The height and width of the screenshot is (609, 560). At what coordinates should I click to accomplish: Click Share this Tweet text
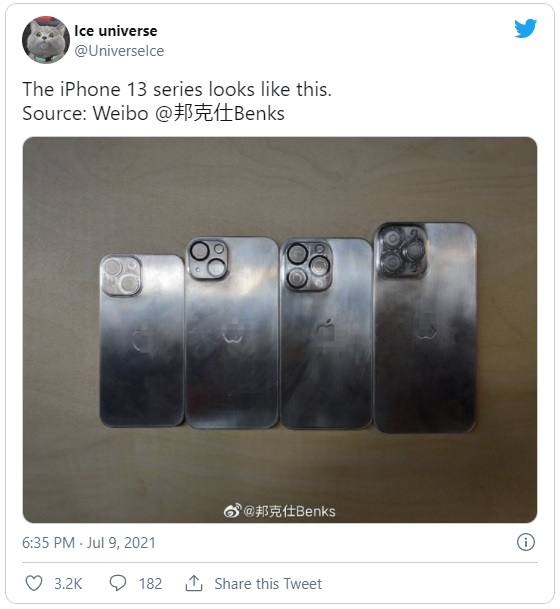pyautogui.click(x=268, y=583)
